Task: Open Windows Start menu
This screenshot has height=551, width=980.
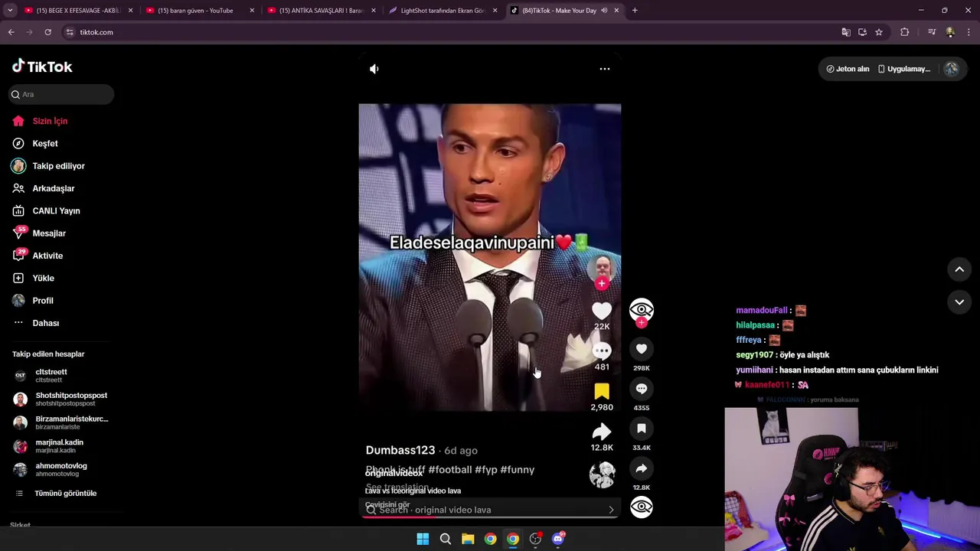Action: [423, 539]
